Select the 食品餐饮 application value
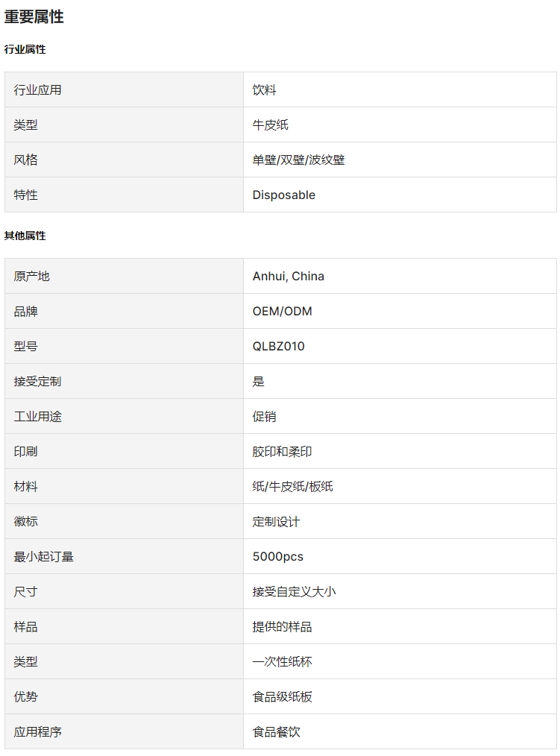Viewport: 560px width, 756px height. [x=277, y=732]
